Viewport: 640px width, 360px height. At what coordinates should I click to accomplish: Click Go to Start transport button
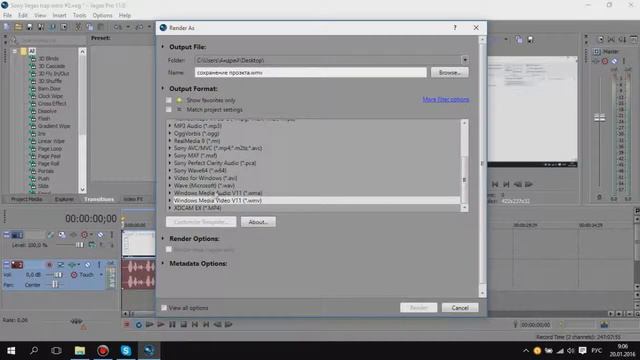click(x=195, y=324)
